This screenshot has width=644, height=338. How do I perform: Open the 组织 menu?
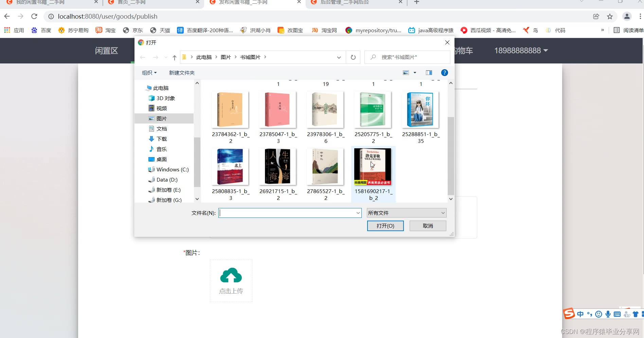tap(149, 73)
